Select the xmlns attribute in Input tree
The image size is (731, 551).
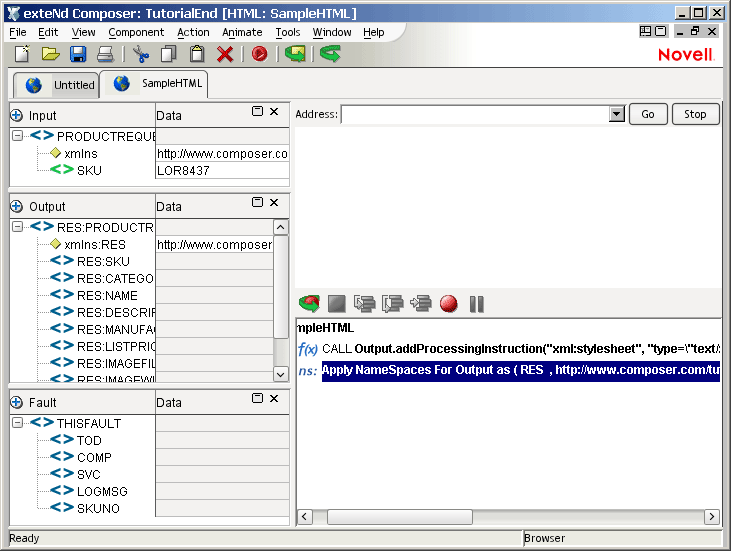click(80, 154)
